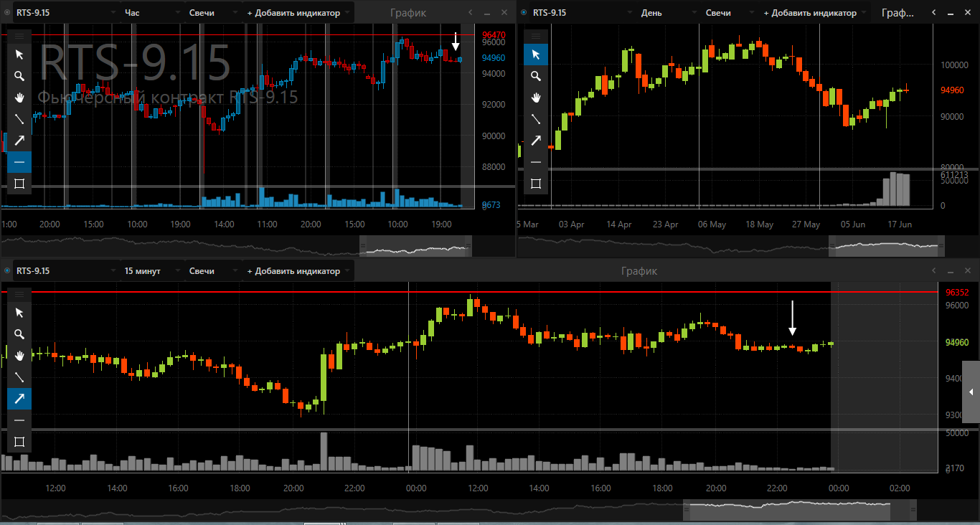Close the 15-minute chart panel
The height and width of the screenshot is (525, 980).
coord(969,271)
